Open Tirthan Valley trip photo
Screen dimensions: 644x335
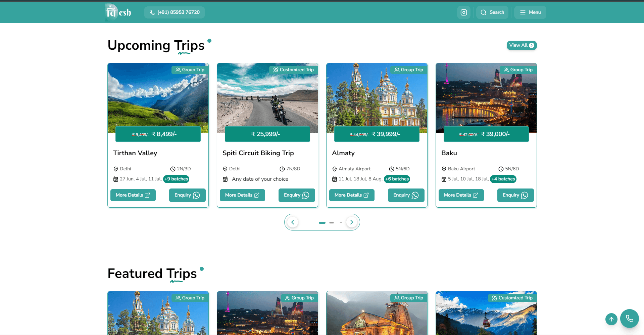point(158,97)
